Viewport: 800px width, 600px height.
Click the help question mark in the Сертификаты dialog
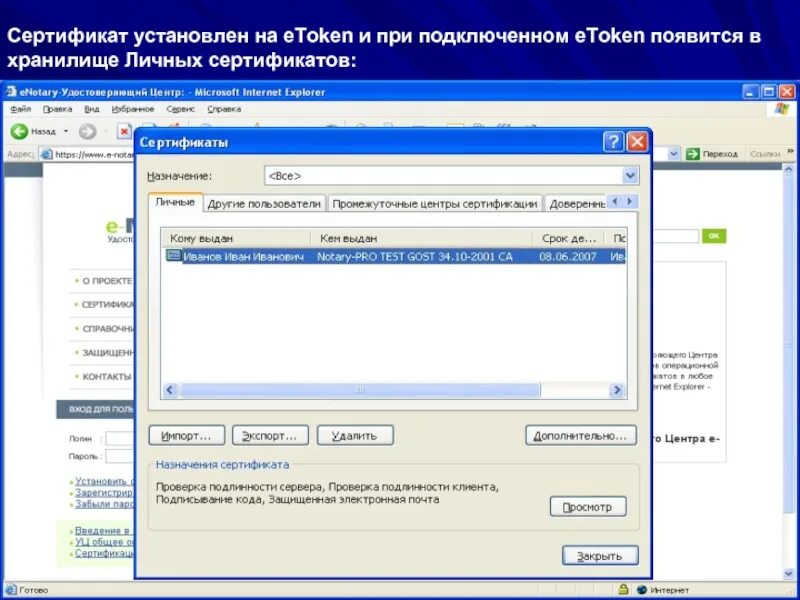point(613,142)
